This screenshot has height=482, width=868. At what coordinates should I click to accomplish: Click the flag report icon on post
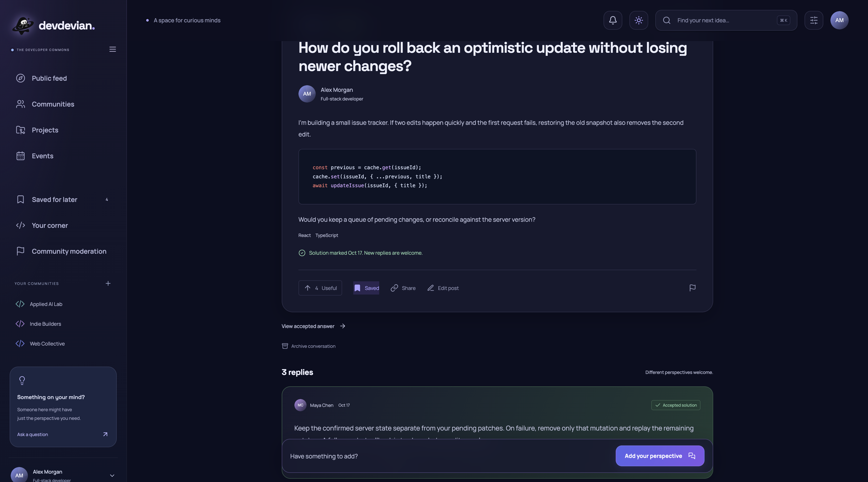[692, 288]
